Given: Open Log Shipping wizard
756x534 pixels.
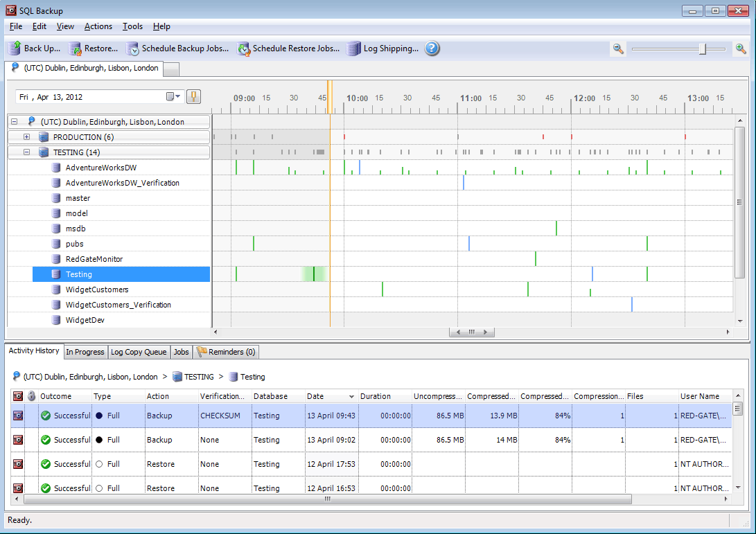Looking at the screenshot, I should pyautogui.click(x=383, y=48).
